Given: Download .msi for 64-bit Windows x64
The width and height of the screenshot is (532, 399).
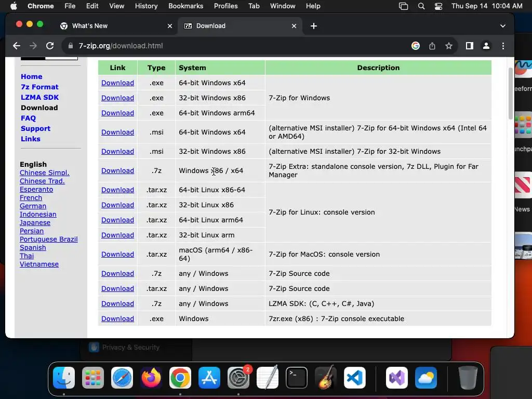Looking at the screenshot, I should [117, 132].
